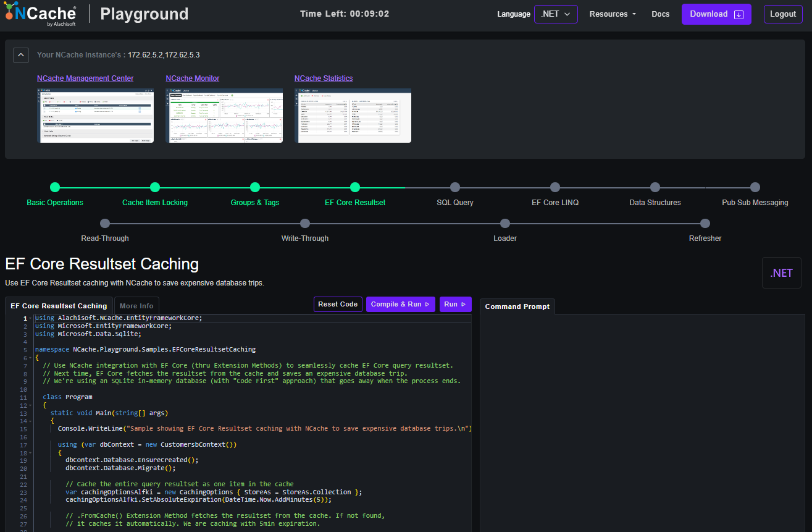Select the Basic Operations step marker
Image resolution: width=812 pixels, height=532 pixels.
pos(55,187)
